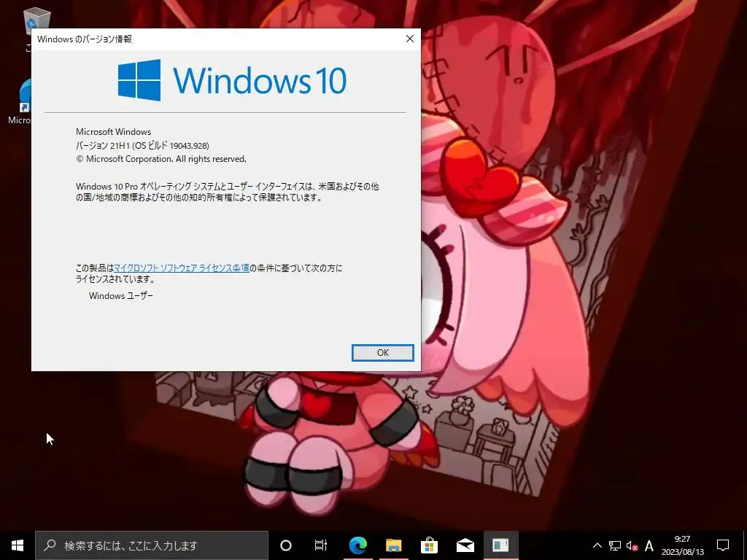Click the muted volume tray icon
This screenshot has width=747, height=560.
click(x=632, y=545)
